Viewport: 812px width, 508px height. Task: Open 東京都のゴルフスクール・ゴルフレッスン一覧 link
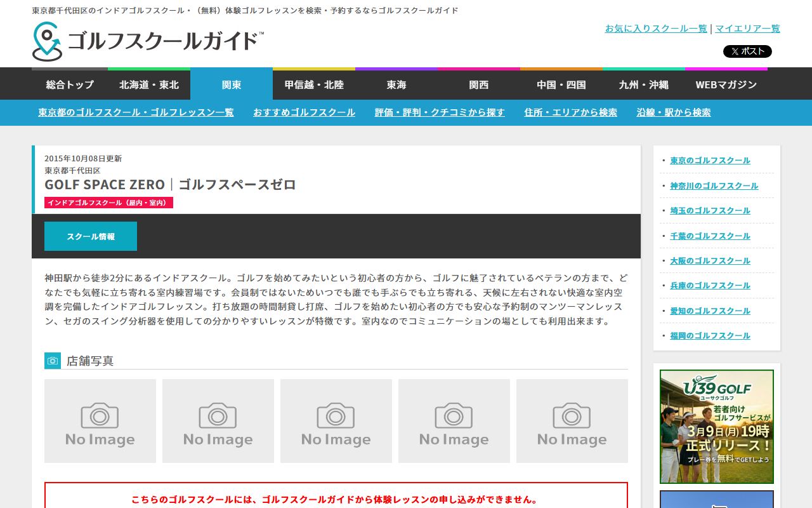click(136, 112)
